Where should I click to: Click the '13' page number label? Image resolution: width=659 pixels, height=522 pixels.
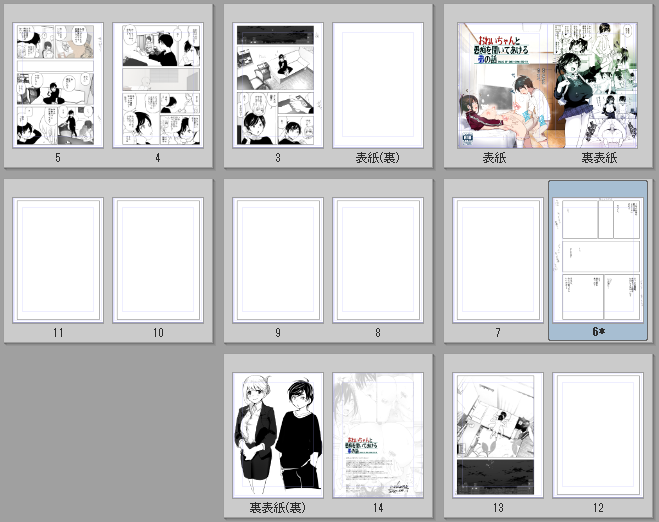pos(498,508)
